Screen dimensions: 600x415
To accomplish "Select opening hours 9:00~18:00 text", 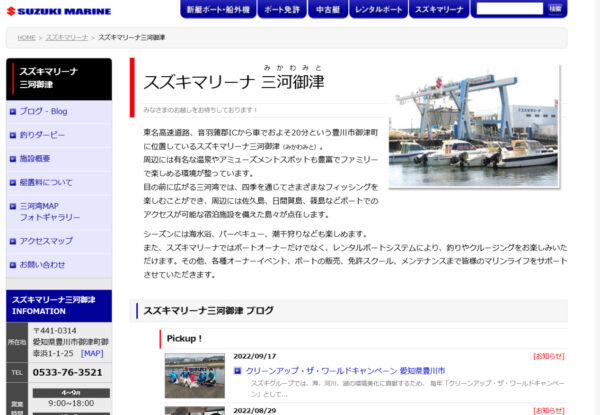I will point(71,403).
